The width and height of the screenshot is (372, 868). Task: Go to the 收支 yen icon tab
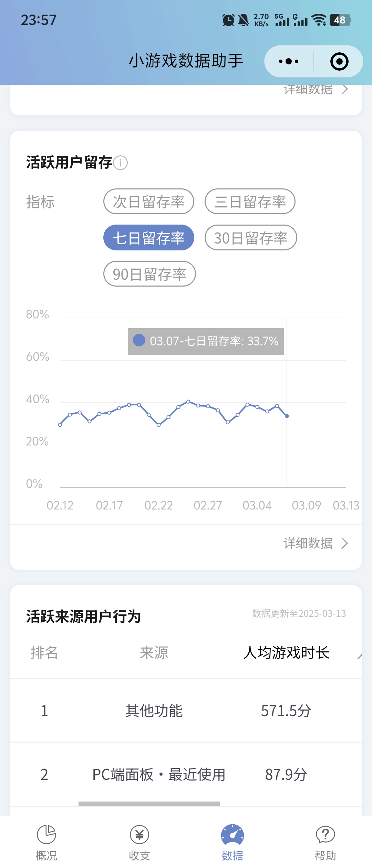139,834
